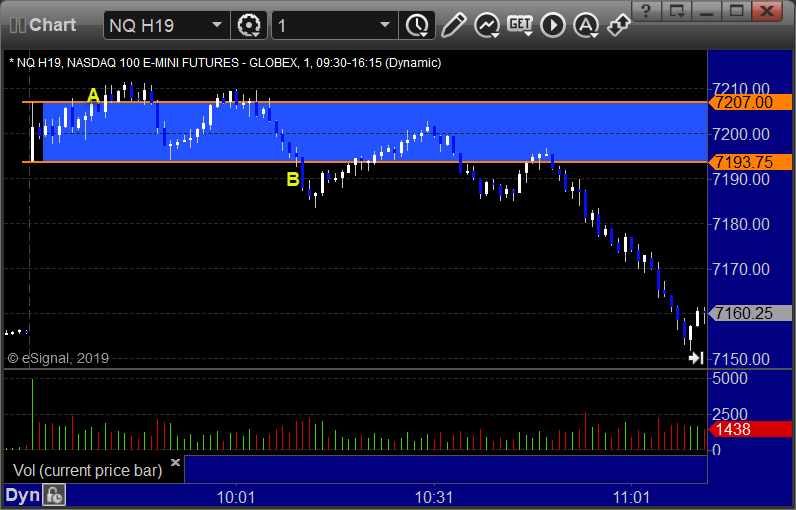Image resolution: width=796 pixels, height=510 pixels.
Task: Click the pop-out window button
Action: (x=677, y=10)
